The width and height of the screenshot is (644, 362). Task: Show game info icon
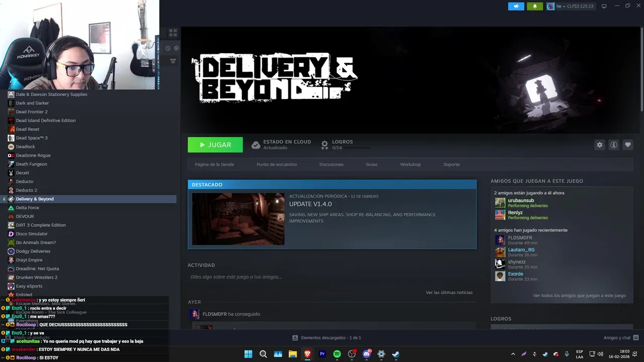click(613, 145)
